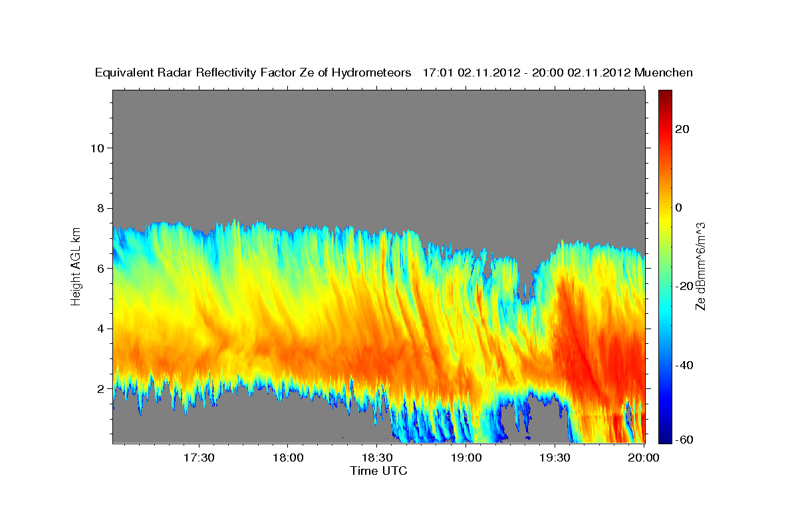This screenshot has width=798, height=532.
Task: Click the end time '20:00 02.11.2012' in the title
Action: (x=582, y=73)
